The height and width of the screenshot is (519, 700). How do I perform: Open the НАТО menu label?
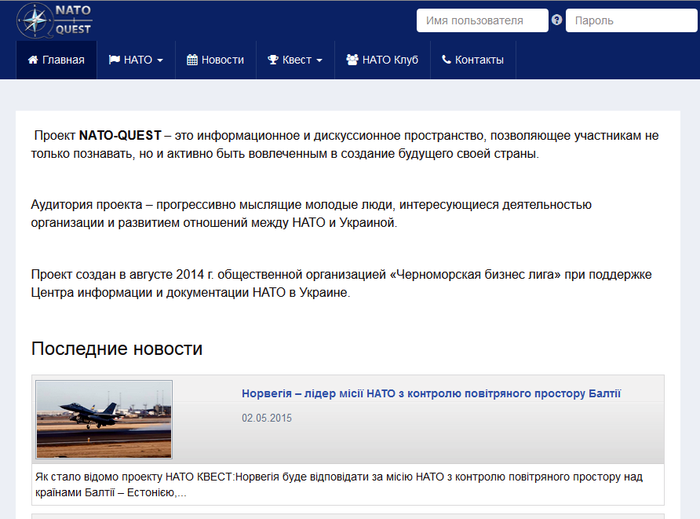pos(138,60)
